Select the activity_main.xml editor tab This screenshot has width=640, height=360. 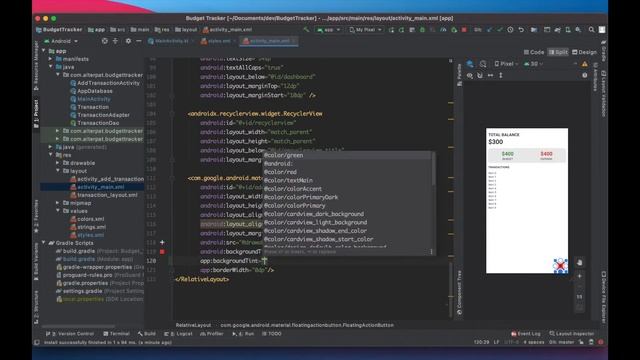pyautogui.click(x=269, y=41)
